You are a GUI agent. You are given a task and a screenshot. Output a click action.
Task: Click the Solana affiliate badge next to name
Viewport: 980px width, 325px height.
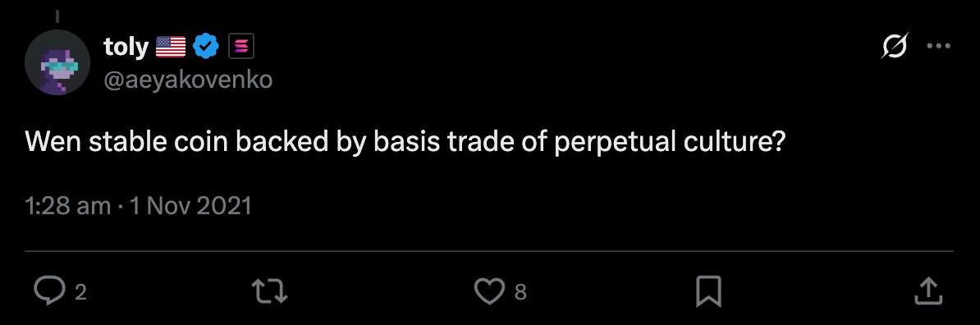point(240,47)
